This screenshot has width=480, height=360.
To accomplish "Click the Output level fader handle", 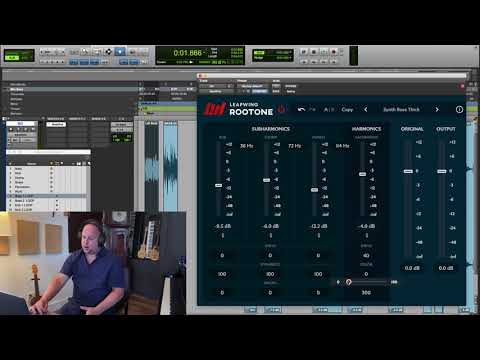I will pyautogui.click(x=442, y=171).
